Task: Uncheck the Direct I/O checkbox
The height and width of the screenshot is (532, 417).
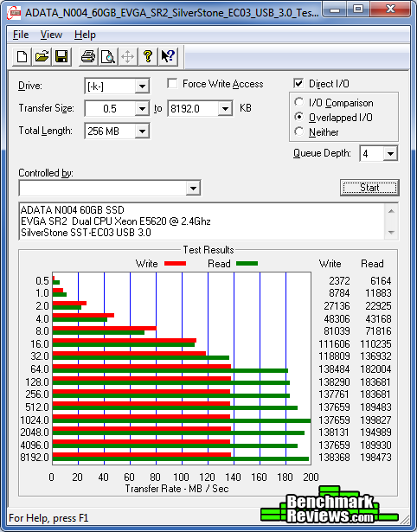Action: coord(298,83)
